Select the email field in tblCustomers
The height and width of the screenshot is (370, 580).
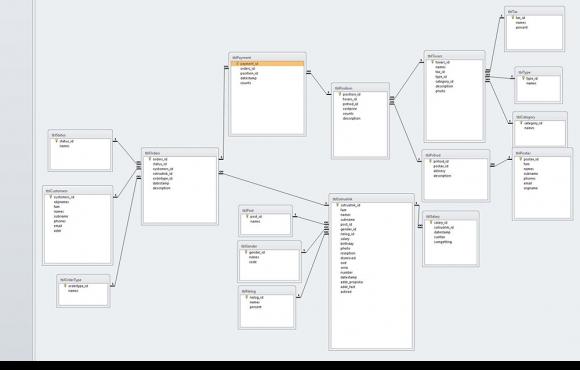pyautogui.click(x=58, y=226)
